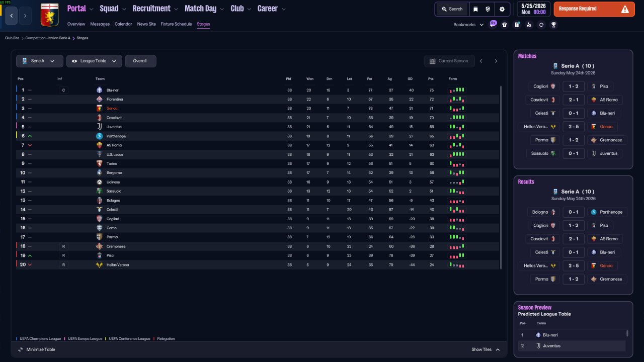Click the 5/25/2026 date display
This screenshot has height=362, width=644.
tap(533, 9)
